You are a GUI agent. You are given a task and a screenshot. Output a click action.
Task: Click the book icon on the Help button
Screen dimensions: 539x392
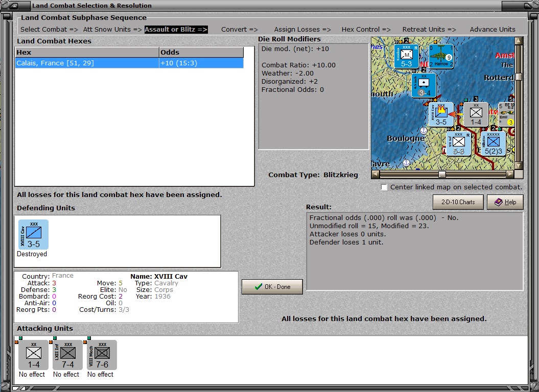pos(499,202)
